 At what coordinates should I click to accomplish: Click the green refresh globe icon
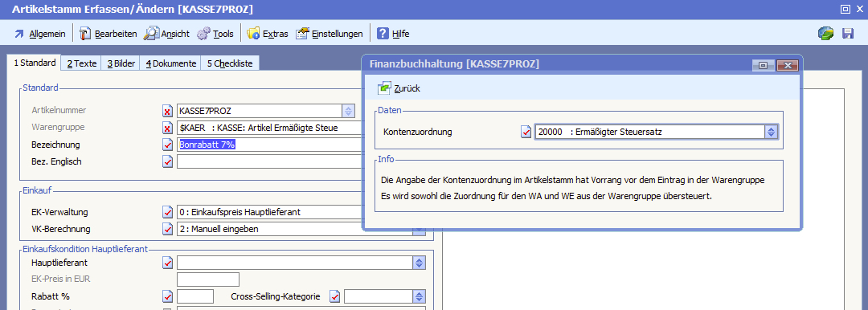click(826, 33)
